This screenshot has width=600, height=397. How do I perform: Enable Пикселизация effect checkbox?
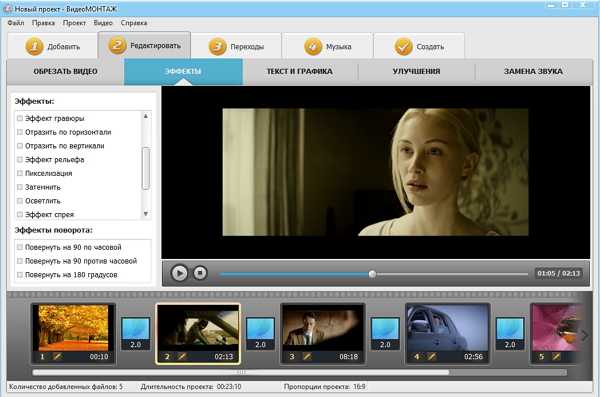pyautogui.click(x=20, y=173)
